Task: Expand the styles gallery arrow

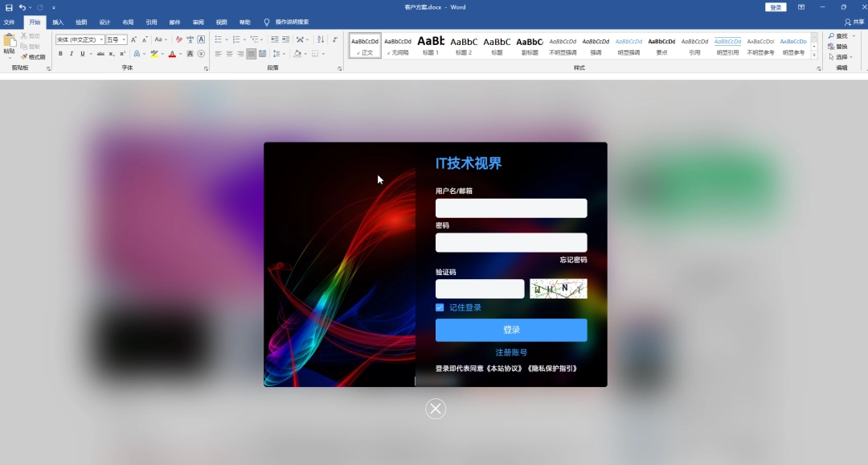Action: (814, 56)
